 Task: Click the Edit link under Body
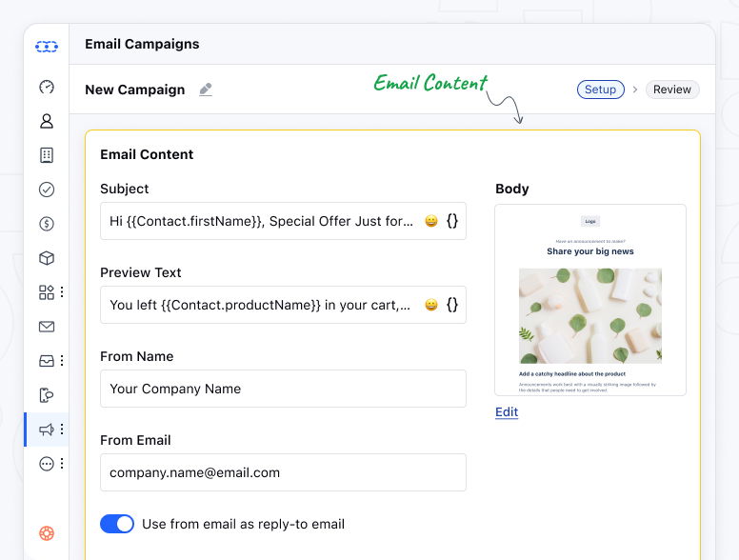pos(507,411)
